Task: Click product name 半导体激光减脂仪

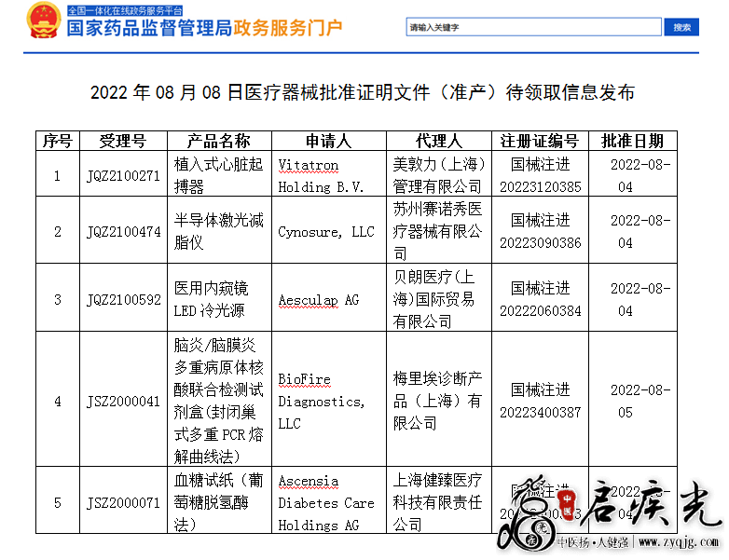Action: pyautogui.click(x=218, y=231)
